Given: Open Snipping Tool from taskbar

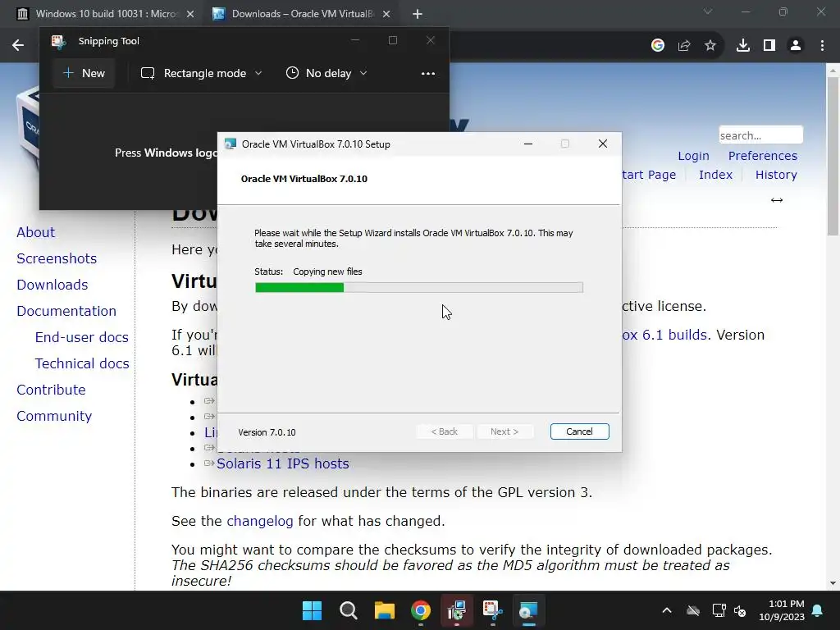Looking at the screenshot, I should click(x=492, y=610).
